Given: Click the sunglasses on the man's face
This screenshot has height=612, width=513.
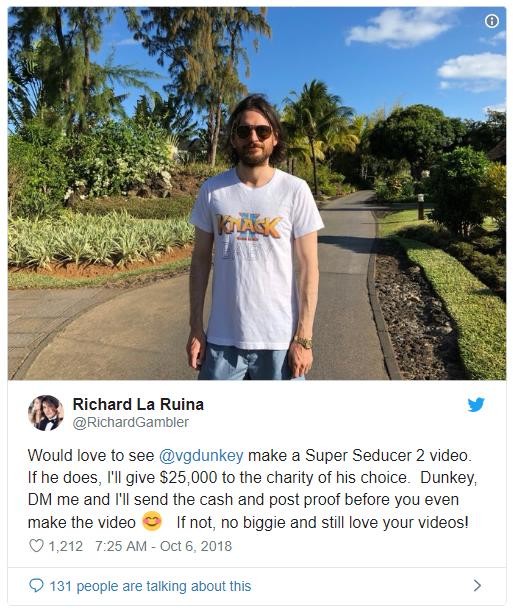Looking at the screenshot, I should coord(254,132).
